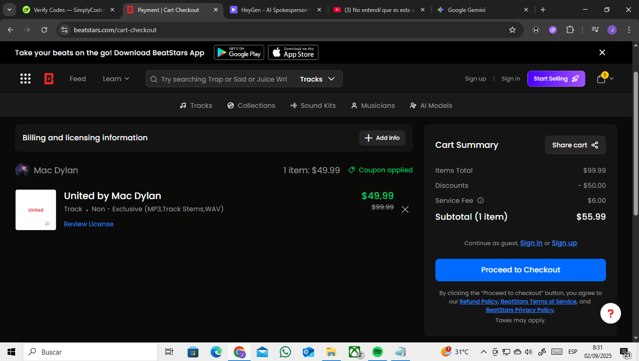
Task: Expand the Learn dropdown menu
Action: tap(116, 79)
